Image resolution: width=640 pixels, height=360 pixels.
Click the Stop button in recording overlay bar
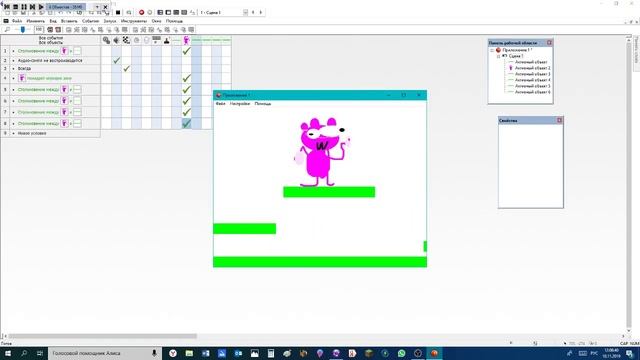click(16, 7)
